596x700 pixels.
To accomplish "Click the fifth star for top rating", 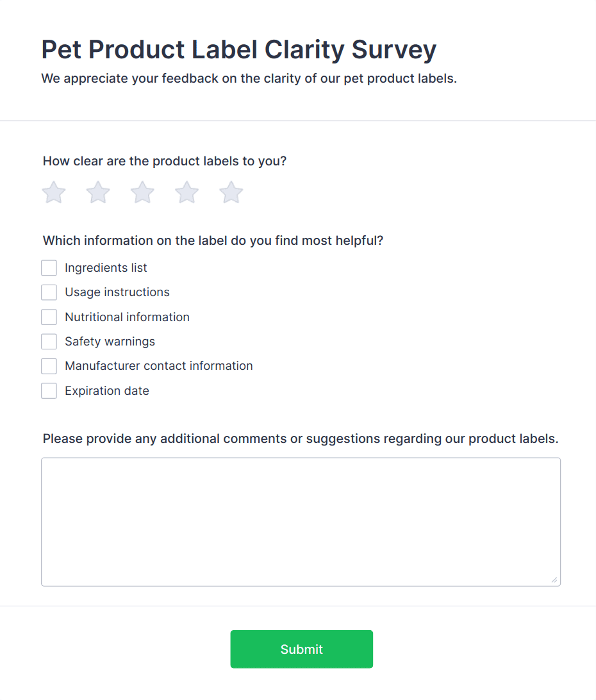I will 231,192.
